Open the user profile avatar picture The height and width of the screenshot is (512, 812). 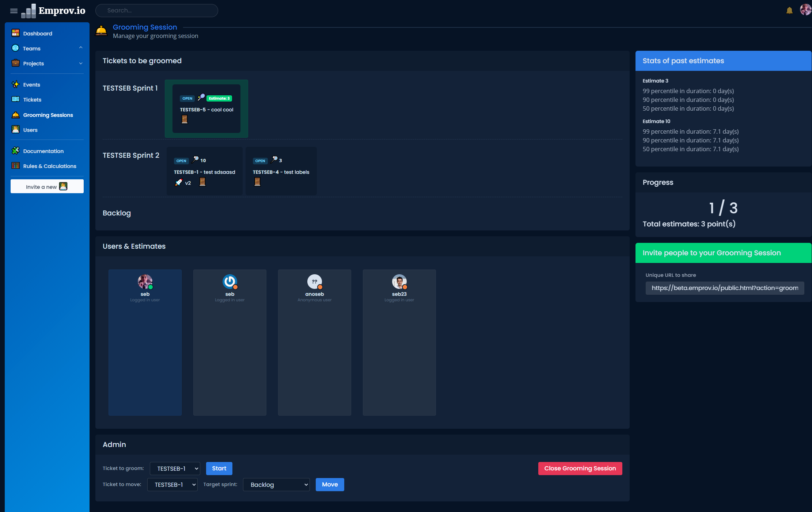pos(805,10)
